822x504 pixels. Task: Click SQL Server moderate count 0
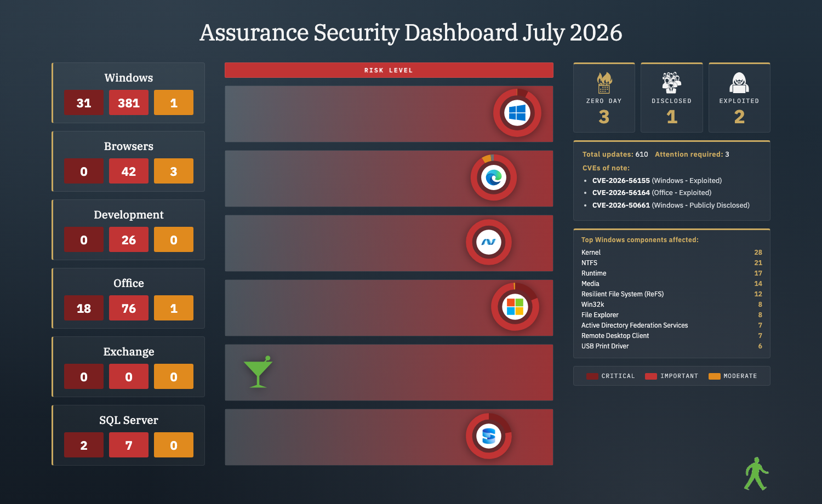point(174,445)
